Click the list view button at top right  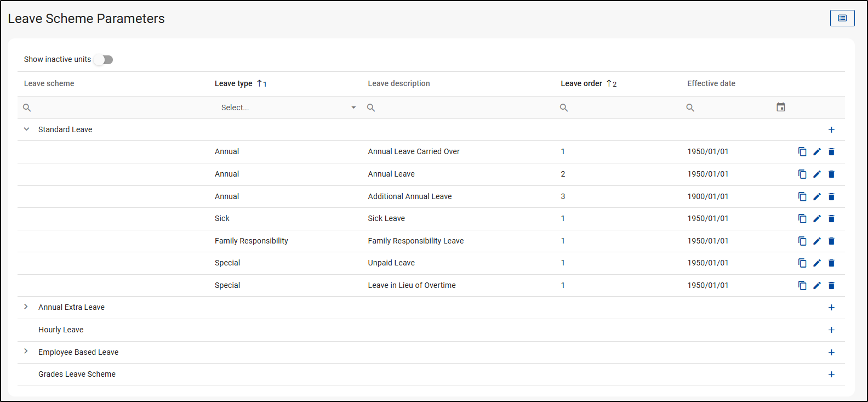(842, 18)
